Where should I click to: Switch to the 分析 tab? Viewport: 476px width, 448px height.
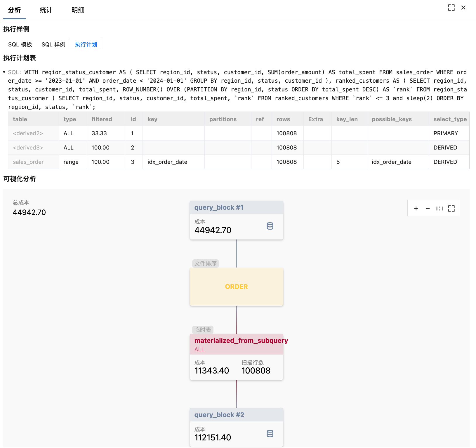[14, 10]
